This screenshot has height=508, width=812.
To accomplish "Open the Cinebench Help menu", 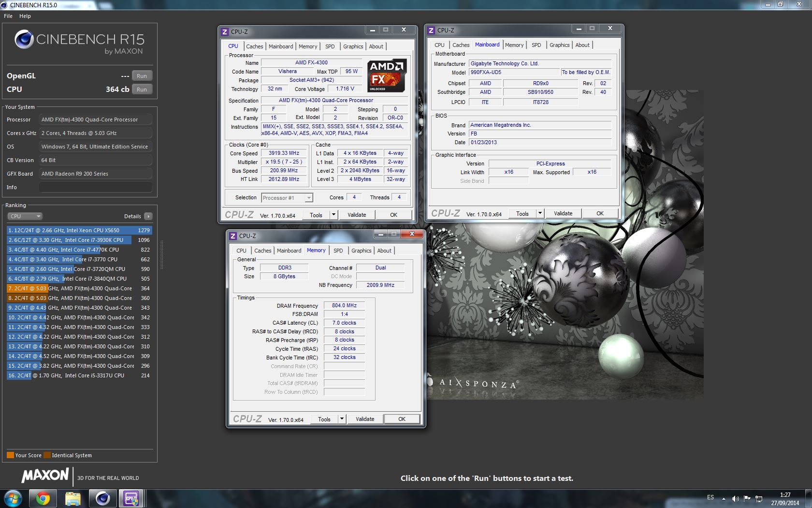I will 25,16.
